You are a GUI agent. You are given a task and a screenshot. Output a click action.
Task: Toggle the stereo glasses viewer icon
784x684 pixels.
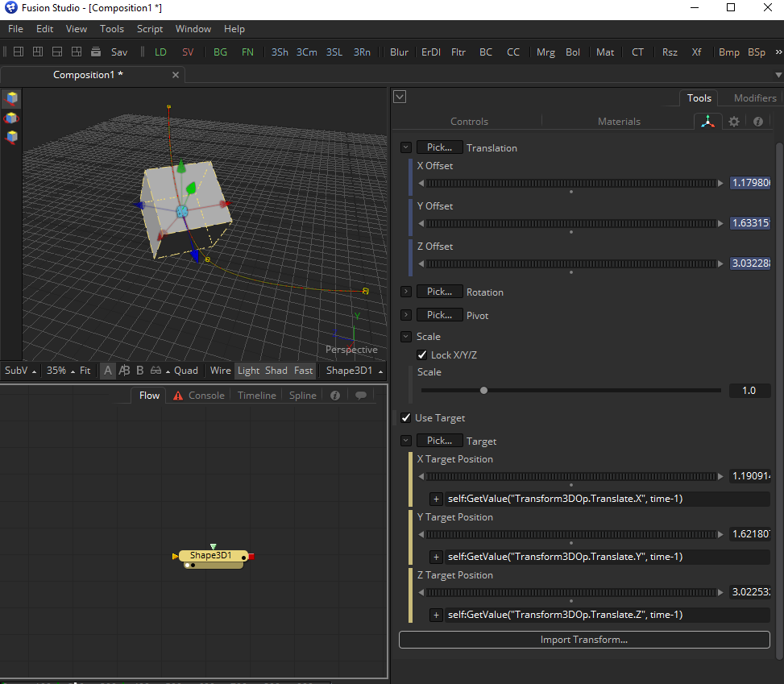click(x=156, y=371)
